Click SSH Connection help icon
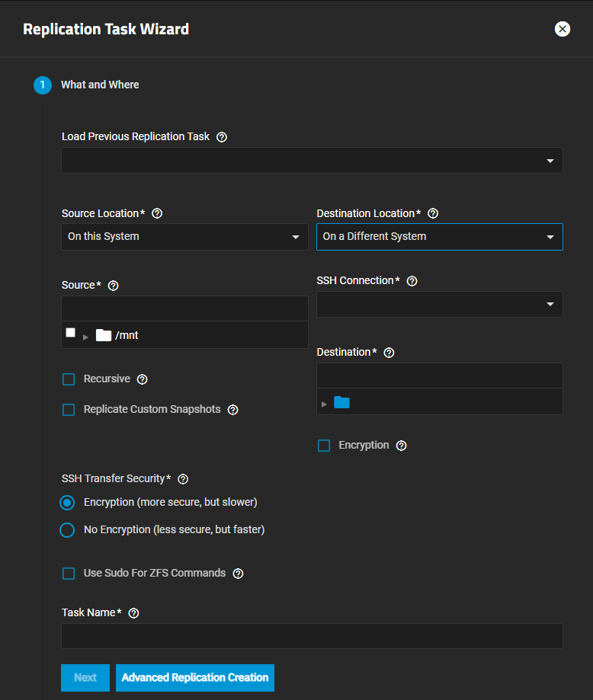This screenshot has height=700, width=593. pos(412,281)
